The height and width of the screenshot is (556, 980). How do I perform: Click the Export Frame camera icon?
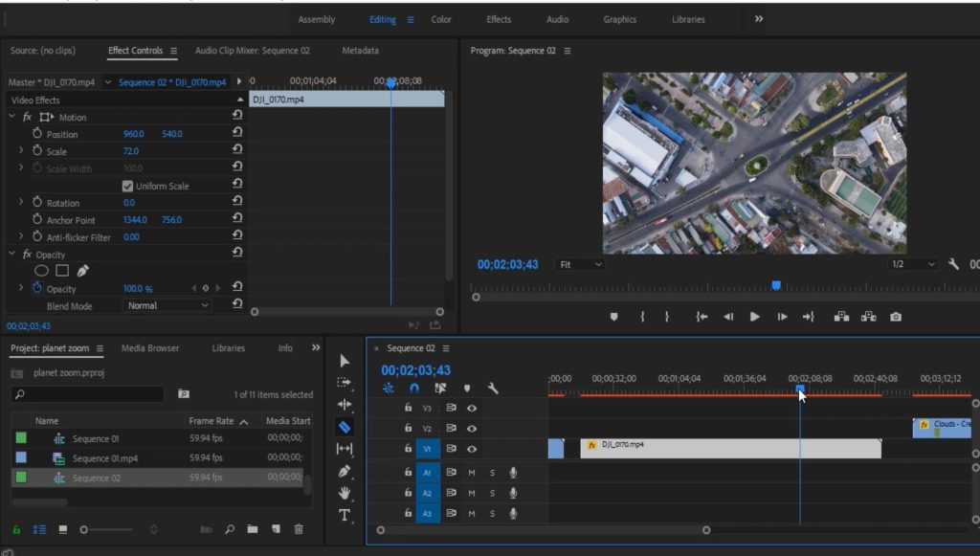896,317
